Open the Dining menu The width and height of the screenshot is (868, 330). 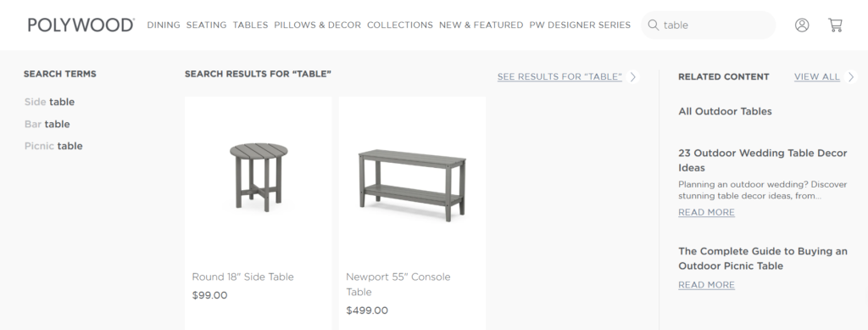pyautogui.click(x=164, y=25)
